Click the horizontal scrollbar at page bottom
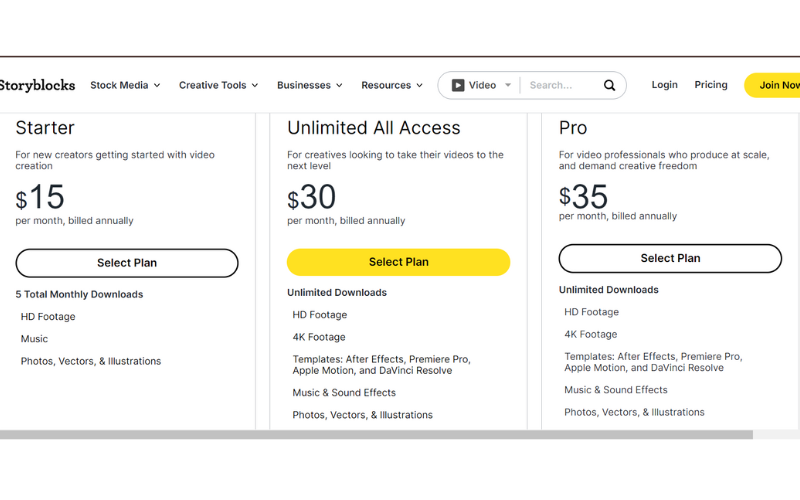This screenshot has height=500, width=800. coord(376,434)
